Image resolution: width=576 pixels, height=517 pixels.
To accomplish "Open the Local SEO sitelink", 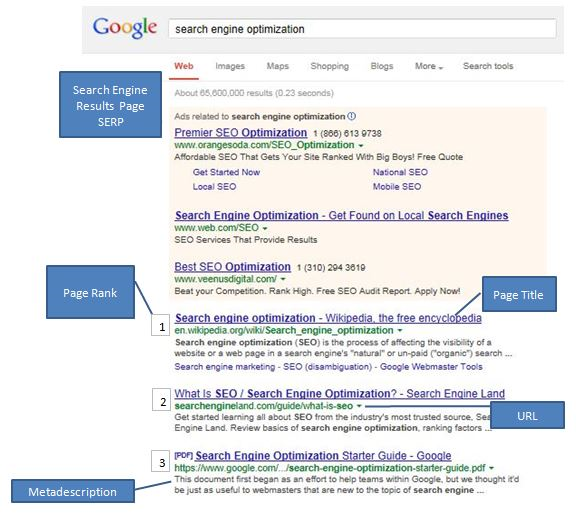I will (x=215, y=187).
